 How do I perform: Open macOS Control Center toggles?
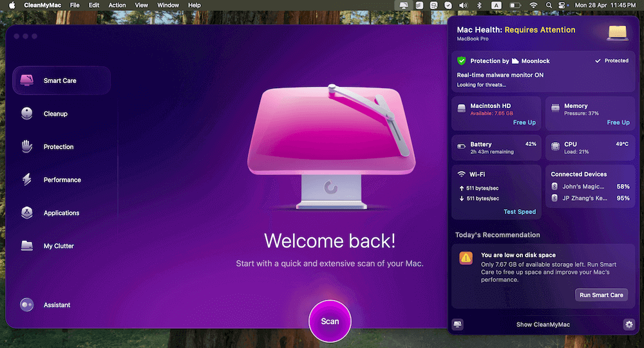click(562, 5)
